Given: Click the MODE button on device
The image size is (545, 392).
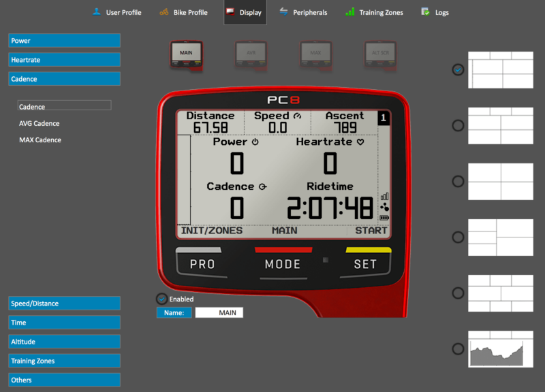Looking at the screenshot, I should [x=283, y=264].
